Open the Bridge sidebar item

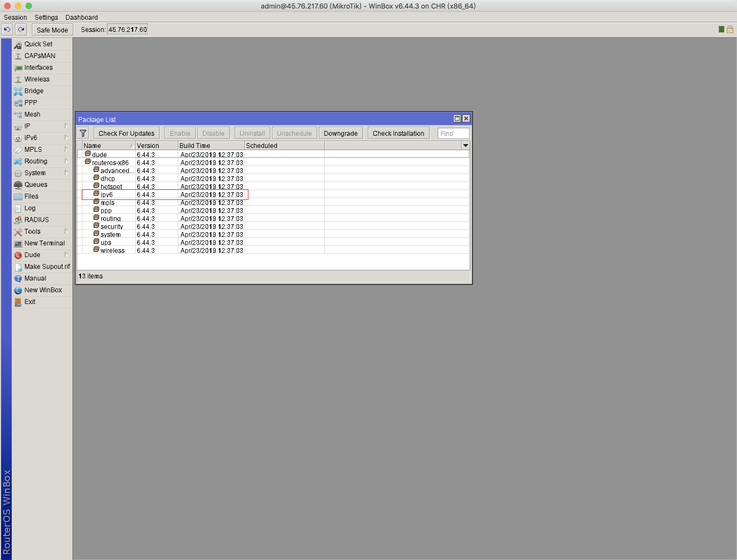(x=42, y=91)
